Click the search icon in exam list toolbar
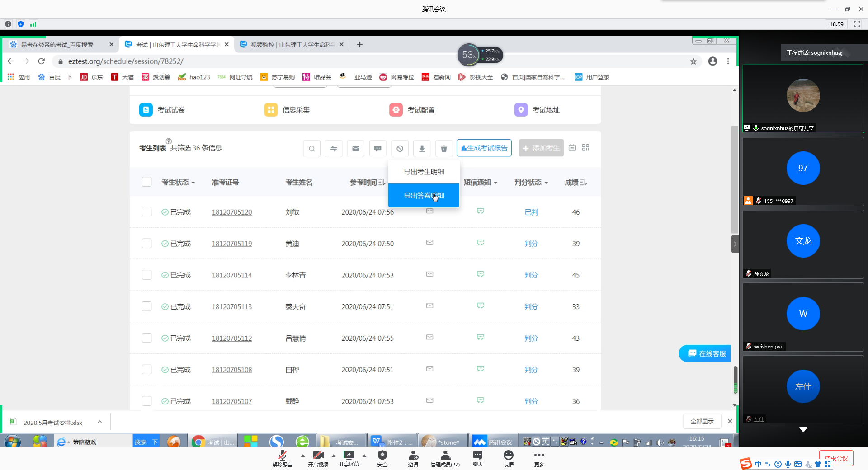The height and width of the screenshot is (470, 868). [311, 148]
